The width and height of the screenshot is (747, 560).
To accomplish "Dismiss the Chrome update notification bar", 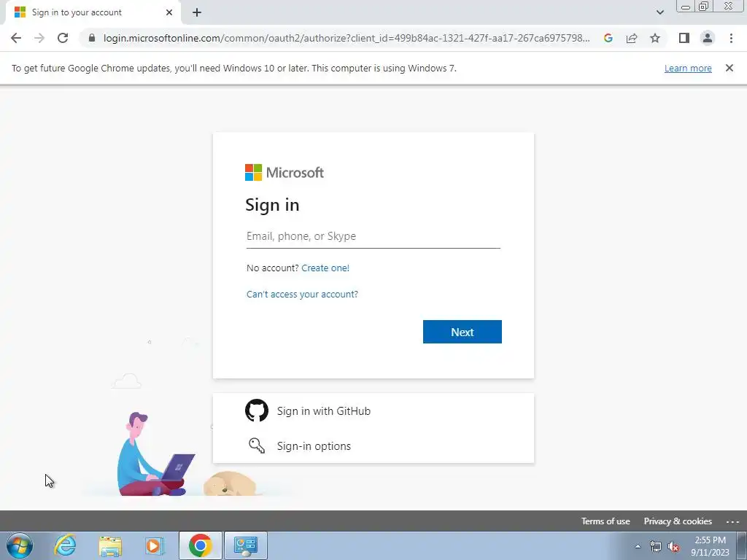I will point(729,68).
